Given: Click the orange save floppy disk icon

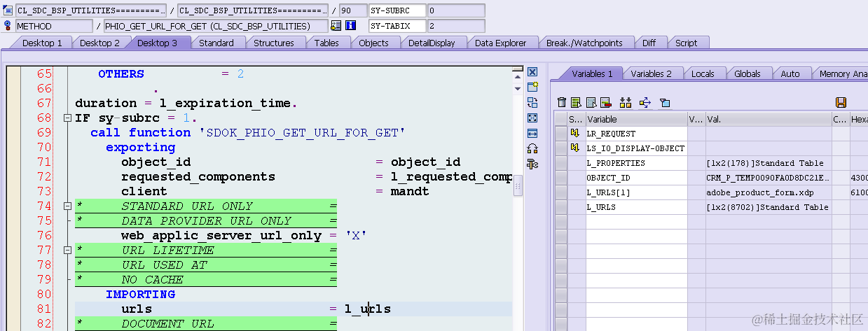Looking at the screenshot, I should pyautogui.click(x=841, y=103).
